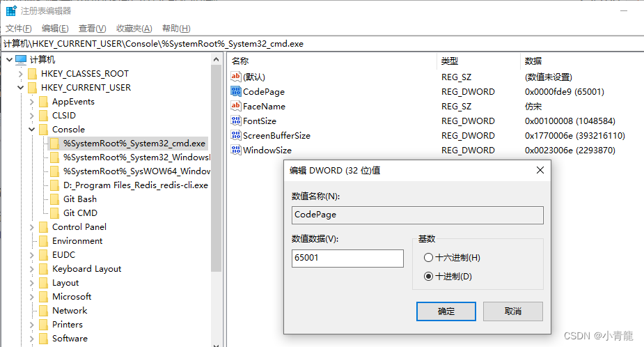
Task: Click the registry path address bar
Action: pyautogui.click(x=322, y=44)
